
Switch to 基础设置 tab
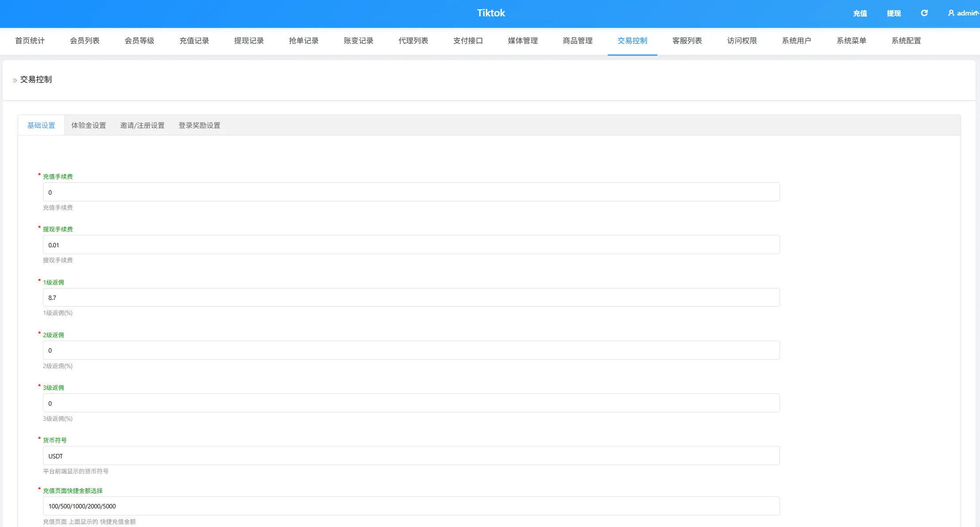(41, 125)
